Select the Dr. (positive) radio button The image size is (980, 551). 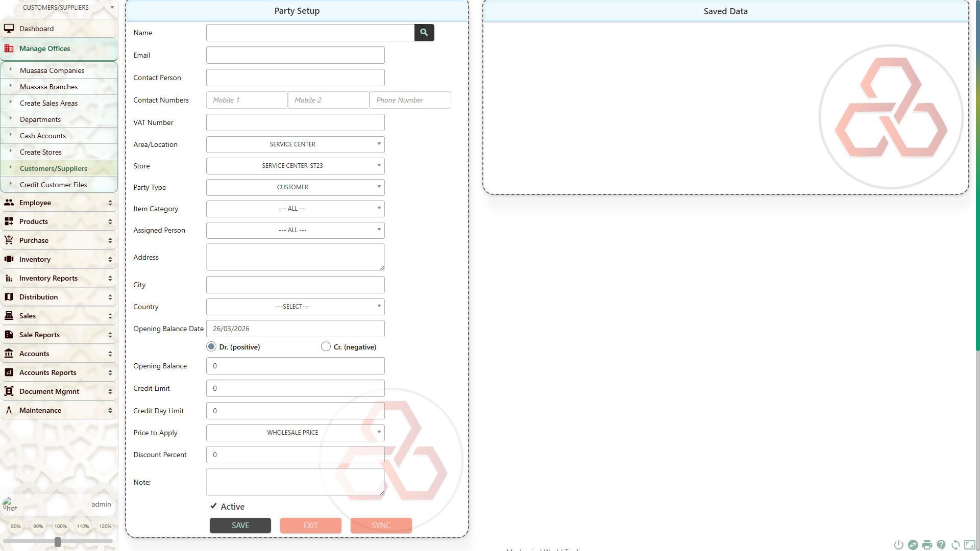pyautogui.click(x=211, y=347)
